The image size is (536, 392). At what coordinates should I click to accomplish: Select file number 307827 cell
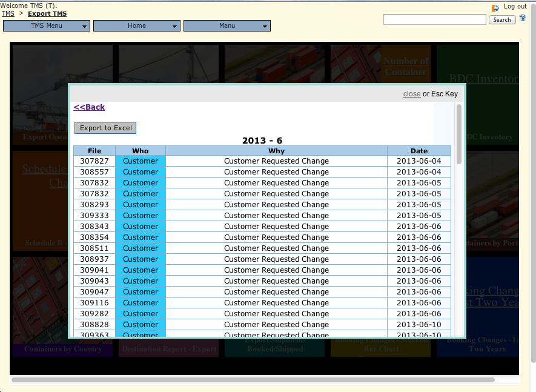click(94, 161)
